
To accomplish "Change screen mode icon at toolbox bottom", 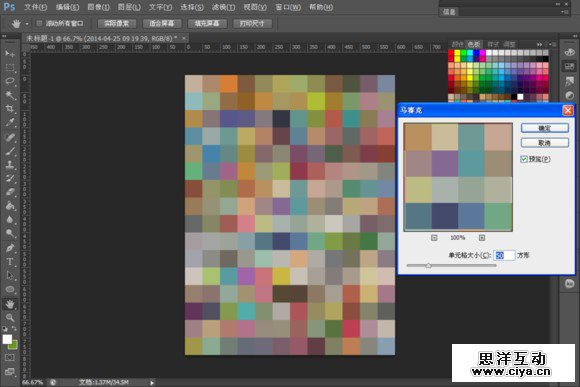I will tap(10, 371).
